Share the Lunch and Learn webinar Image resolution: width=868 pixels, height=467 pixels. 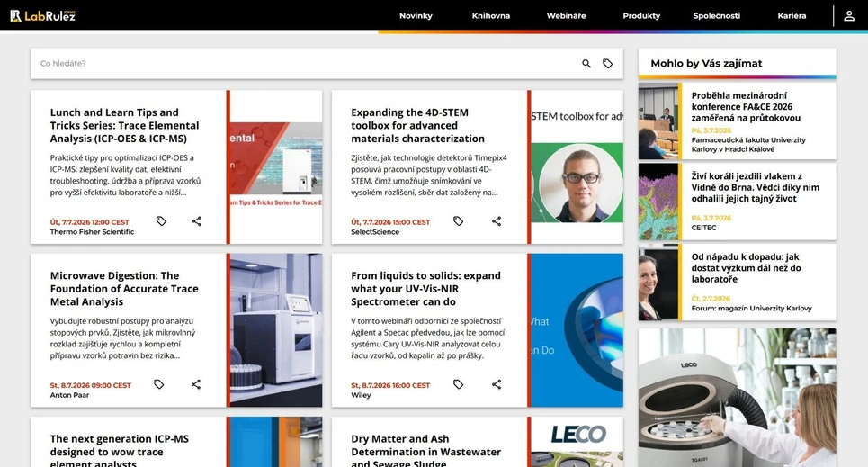coord(196,221)
